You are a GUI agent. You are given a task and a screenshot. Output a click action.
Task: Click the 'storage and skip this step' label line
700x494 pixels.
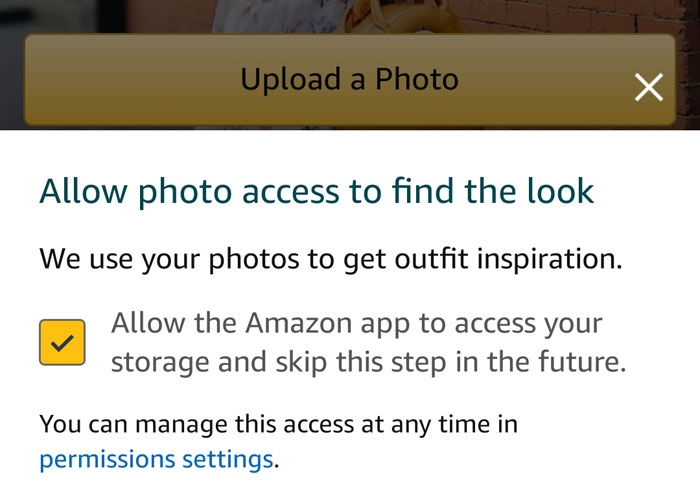coord(368,362)
